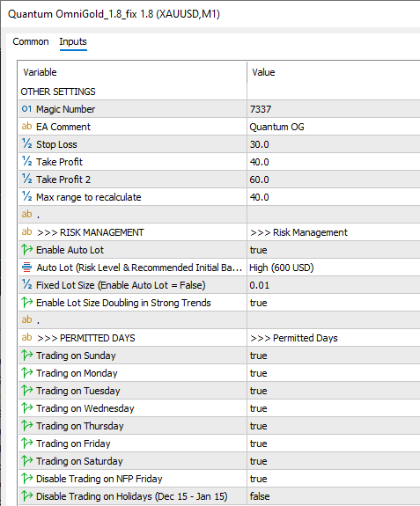
Task: Select the Take Profit value 40.0
Action: 259,162
